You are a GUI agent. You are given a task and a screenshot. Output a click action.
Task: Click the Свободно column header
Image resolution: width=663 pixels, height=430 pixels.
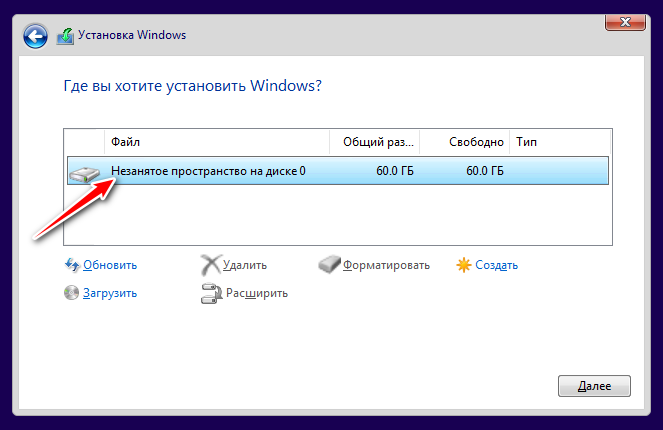click(x=464, y=142)
